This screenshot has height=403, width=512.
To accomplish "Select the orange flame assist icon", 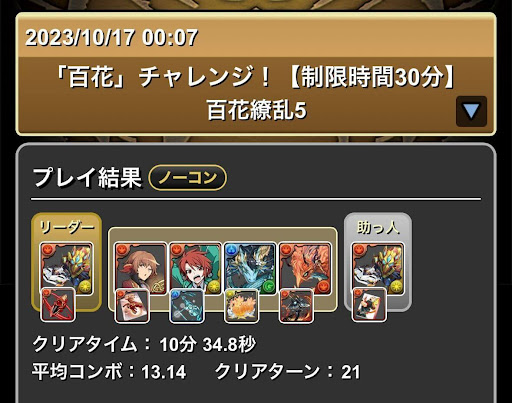I will [x=241, y=306].
